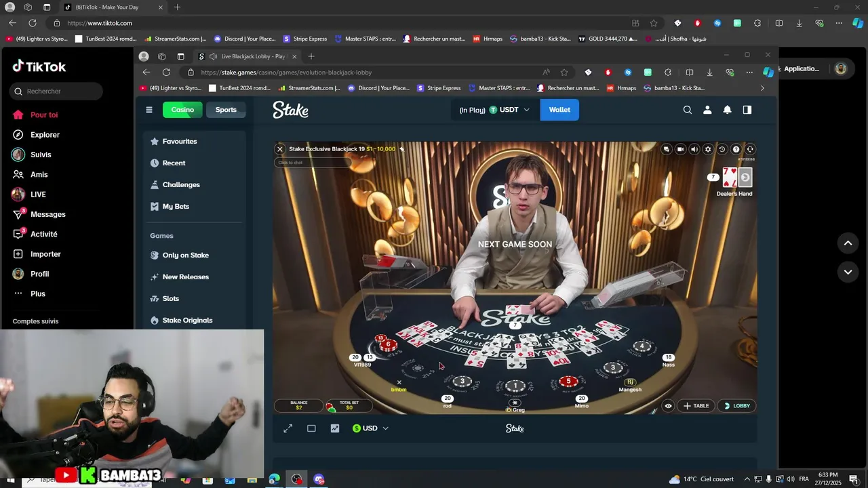Open My Bets in Stake sidebar
The height and width of the screenshot is (488, 868).
(x=195, y=207)
